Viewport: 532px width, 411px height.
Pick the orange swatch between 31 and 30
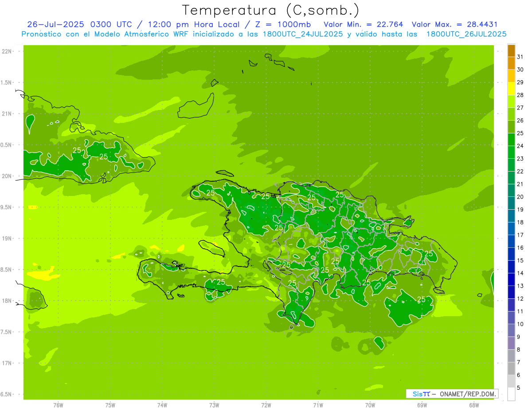(512, 63)
